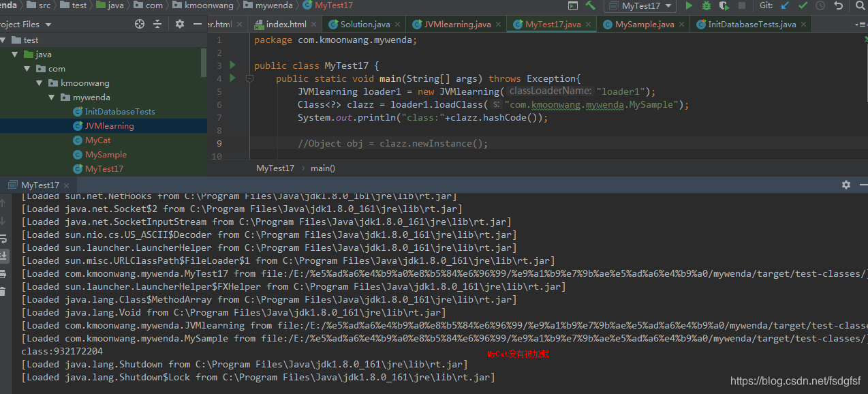The image size is (868, 394).
Task: Select MyCat class in project tree
Action: tap(104, 140)
